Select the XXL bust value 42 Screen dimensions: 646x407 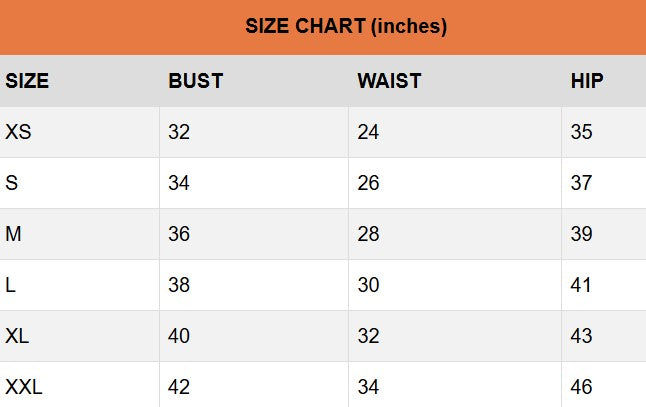[179, 387]
